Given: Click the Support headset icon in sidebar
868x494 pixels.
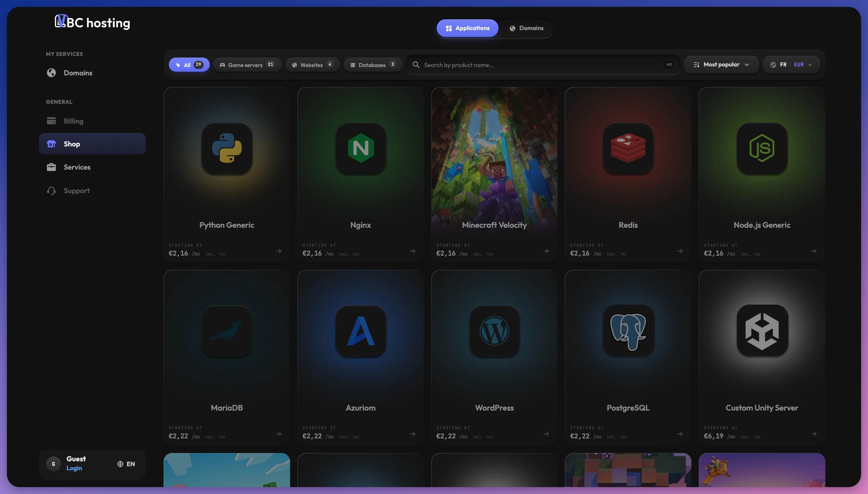Looking at the screenshot, I should [51, 191].
